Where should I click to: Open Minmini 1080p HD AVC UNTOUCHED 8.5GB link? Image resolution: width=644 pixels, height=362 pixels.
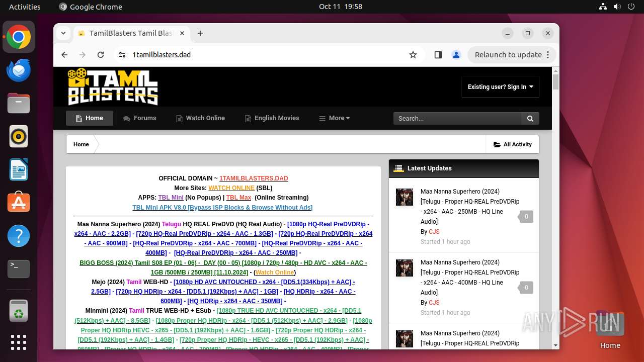pos(218,316)
